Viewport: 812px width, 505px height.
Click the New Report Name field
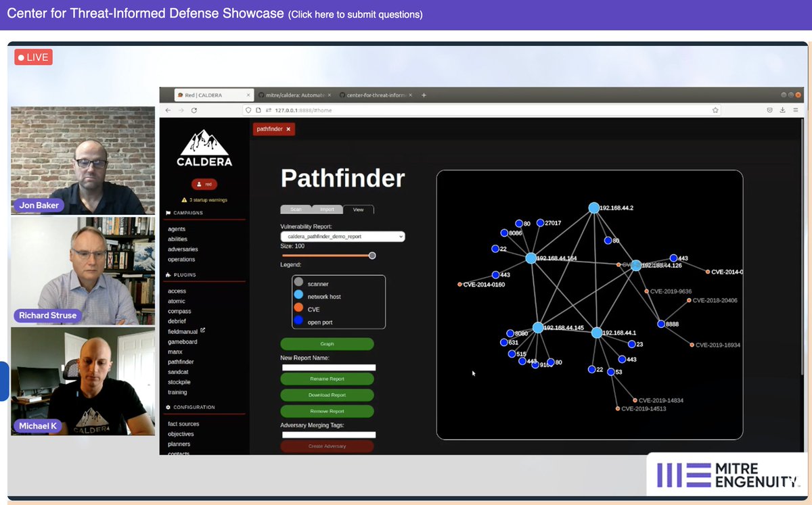coord(329,367)
